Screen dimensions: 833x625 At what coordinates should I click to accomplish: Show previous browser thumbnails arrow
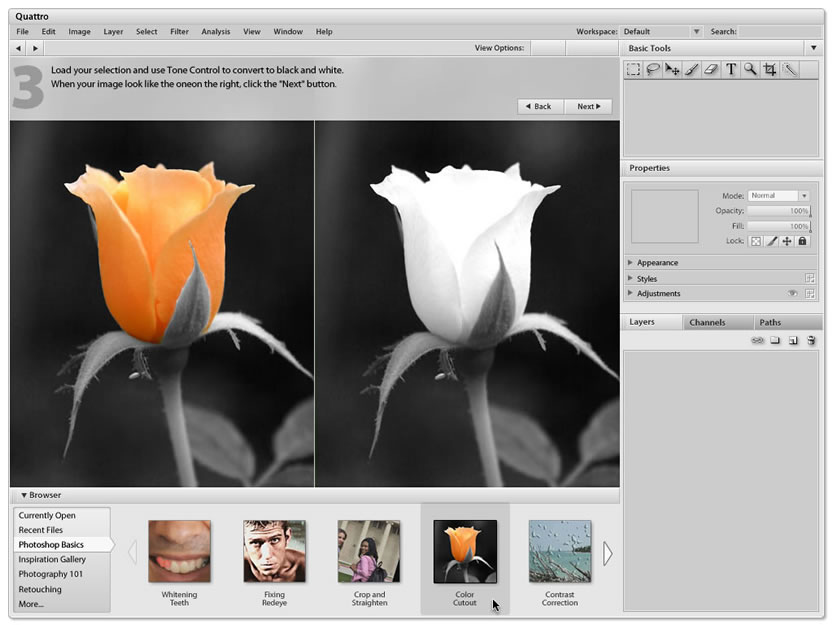(x=132, y=552)
